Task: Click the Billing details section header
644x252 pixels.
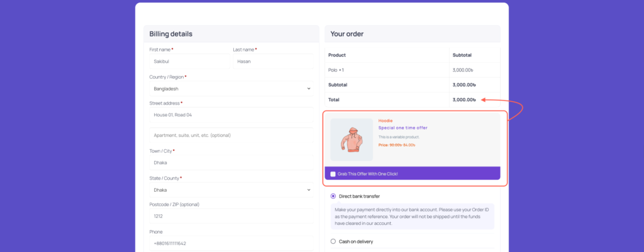Action: [171, 34]
